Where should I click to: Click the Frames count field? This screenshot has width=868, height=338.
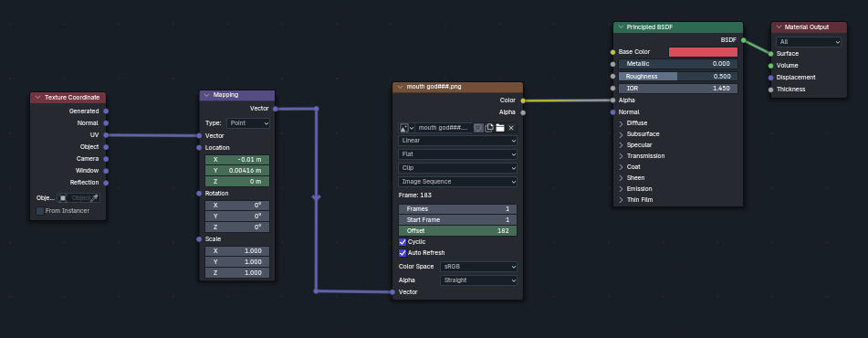point(458,209)
